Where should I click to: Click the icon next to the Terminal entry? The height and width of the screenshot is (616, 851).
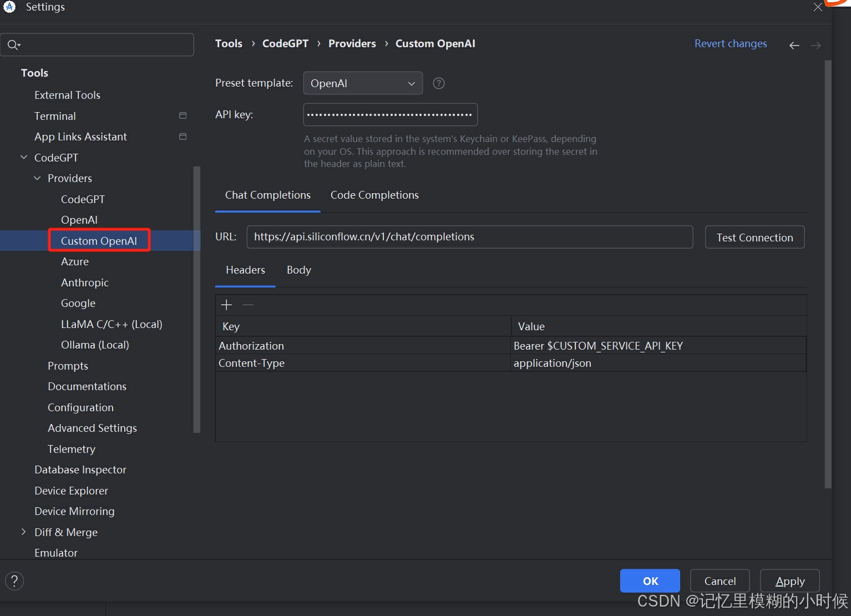(x=183, y=115)
